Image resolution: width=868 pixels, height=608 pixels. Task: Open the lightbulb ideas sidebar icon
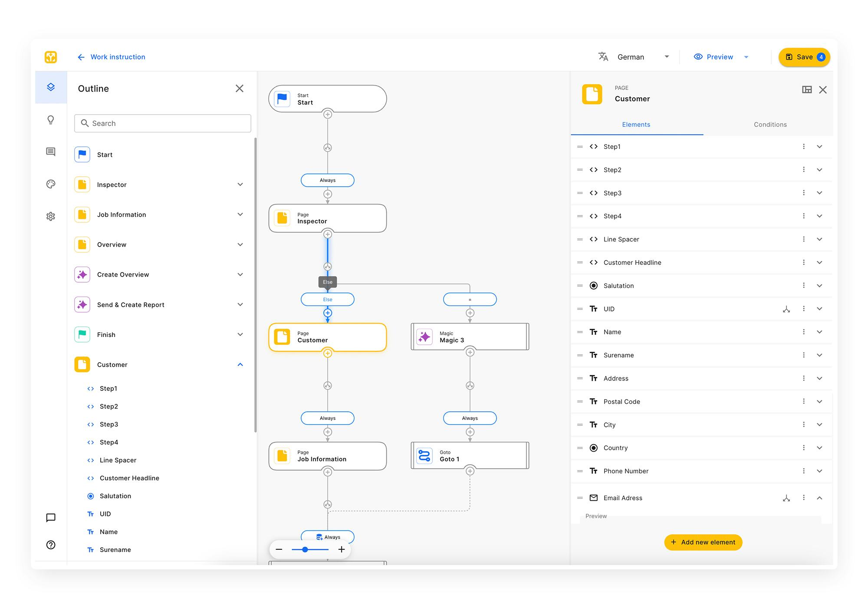pyautogui.click(x=51, y=120)
